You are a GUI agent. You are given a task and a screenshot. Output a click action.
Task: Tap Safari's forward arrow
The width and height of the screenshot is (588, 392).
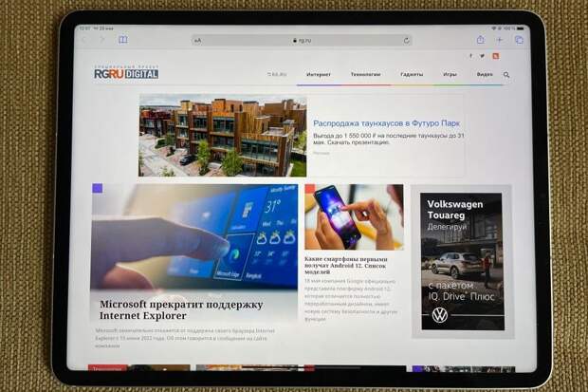click(101, 40)
